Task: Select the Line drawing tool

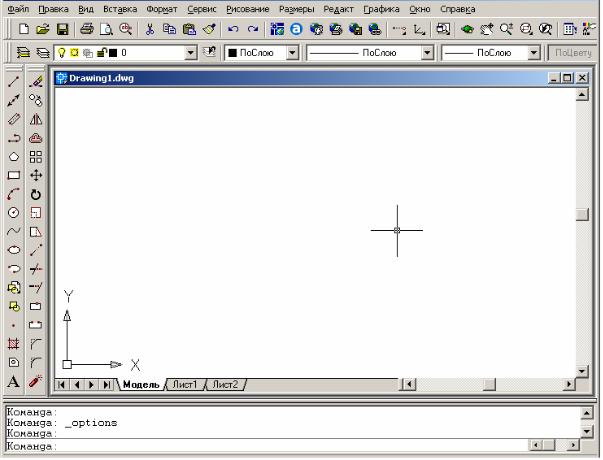Action: [x=14, y=81]
